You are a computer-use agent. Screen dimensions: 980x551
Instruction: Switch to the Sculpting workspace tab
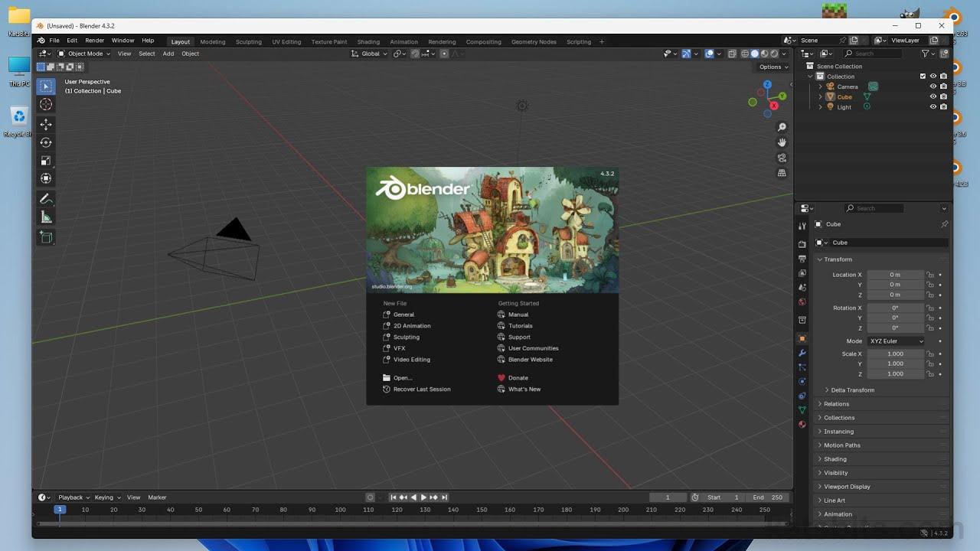tap(248, 41)
